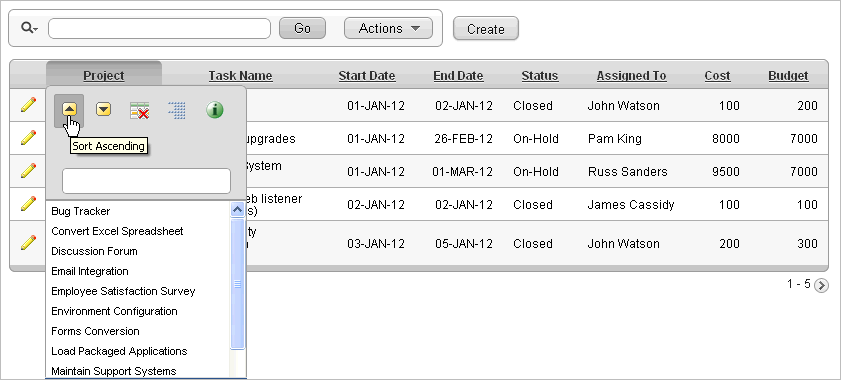Screen dimensions: 841x380
Task: Focus the report search field
Action: tap(159, 28)
